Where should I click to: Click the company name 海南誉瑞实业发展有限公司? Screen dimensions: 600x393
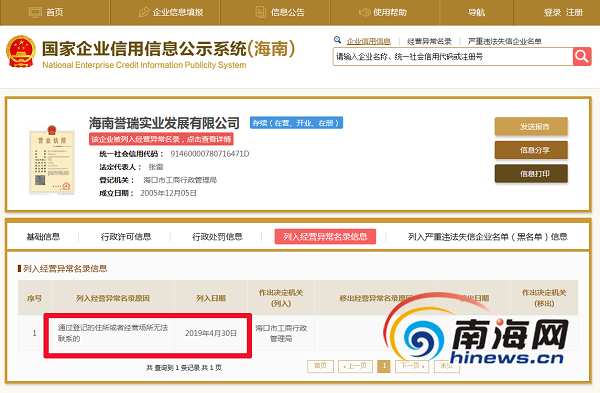(164, 123)
